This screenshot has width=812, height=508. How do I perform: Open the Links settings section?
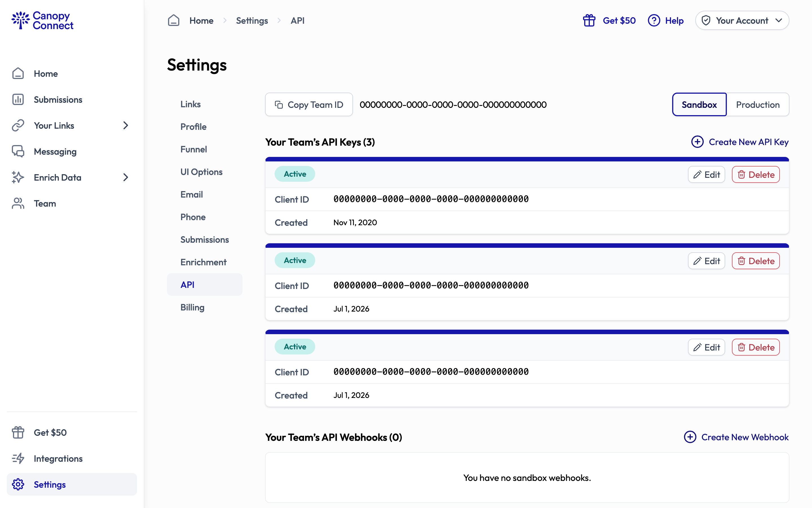click(191, 104)
